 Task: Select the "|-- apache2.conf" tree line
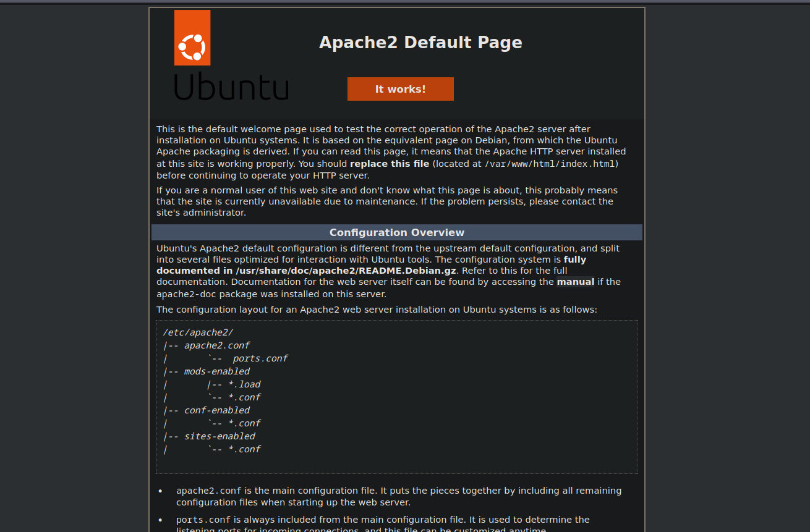click(x=207, y=345)
